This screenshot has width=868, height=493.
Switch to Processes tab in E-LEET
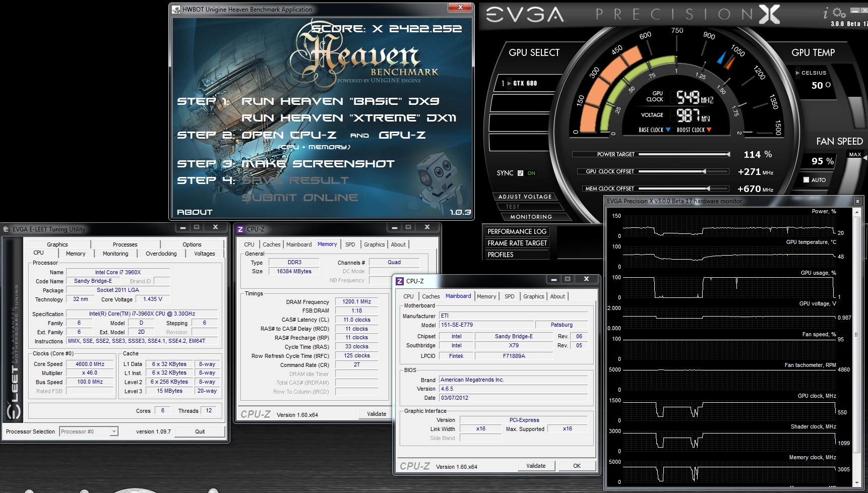click(x=125, y=244)
